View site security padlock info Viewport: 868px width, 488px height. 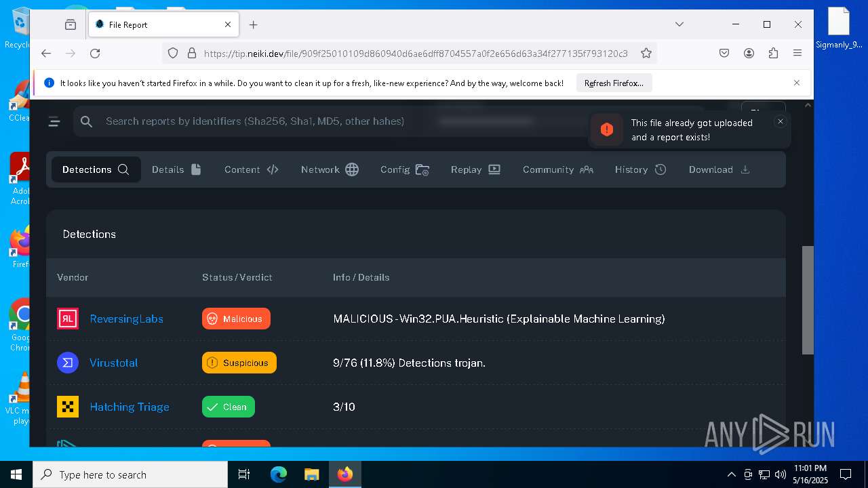pos(191,53)
